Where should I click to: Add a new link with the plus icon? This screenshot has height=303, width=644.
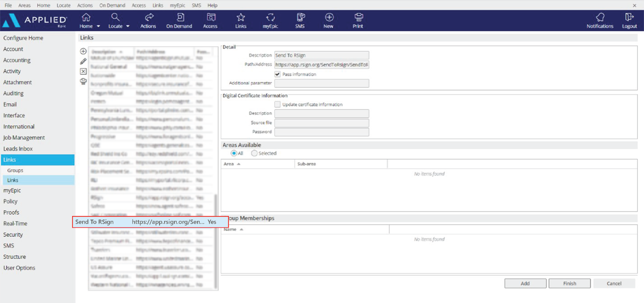click(83, 51)
